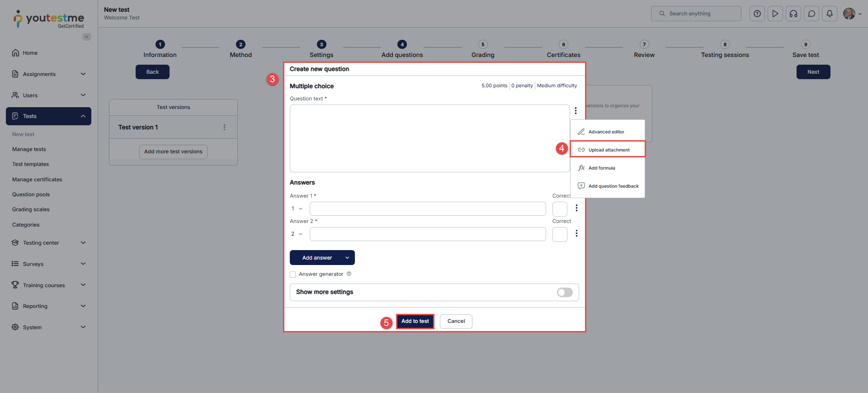Open Categories in sidebar

coord(26,225)
